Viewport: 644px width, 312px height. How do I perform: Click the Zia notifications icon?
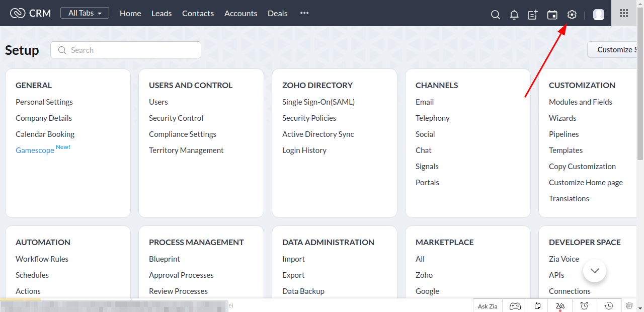pyautogui.click(x=560, y=306)
